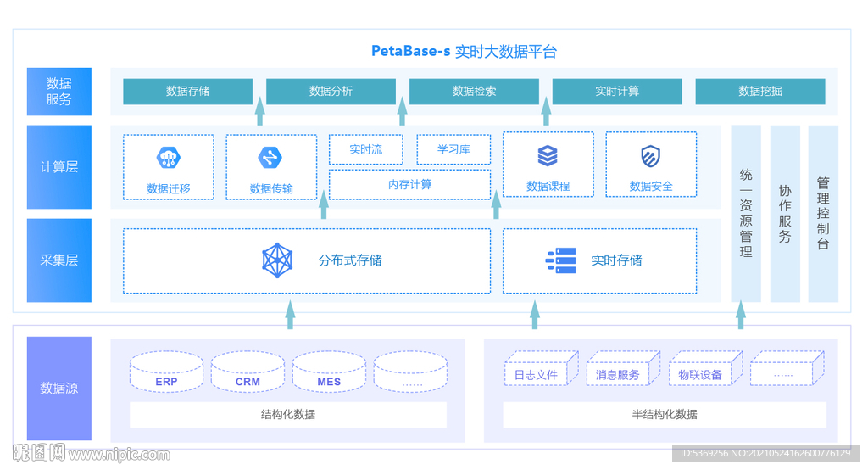Click the 分布式存储 text label
Image resolution: width=868 pixels, height=470 pixels.
[x=350, y=260]
